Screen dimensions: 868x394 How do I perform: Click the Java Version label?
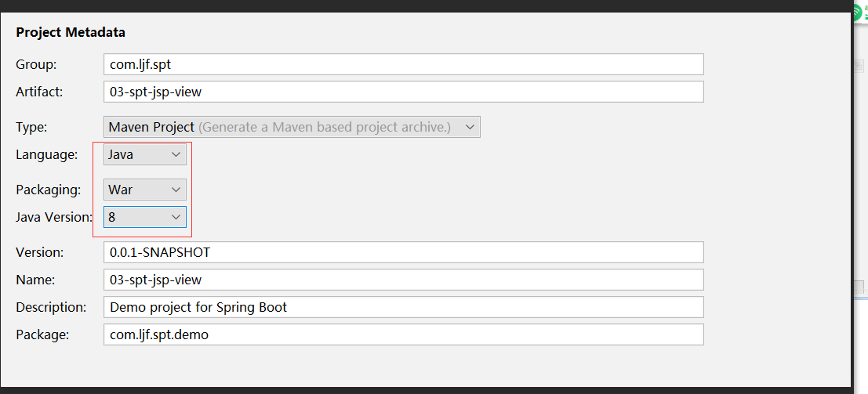tap(54, 218)
